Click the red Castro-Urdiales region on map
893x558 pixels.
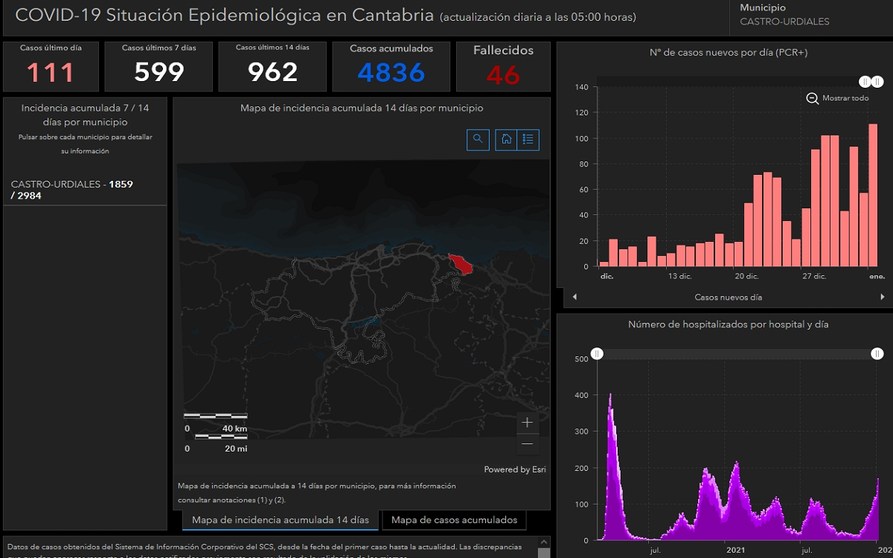point(460,264)
